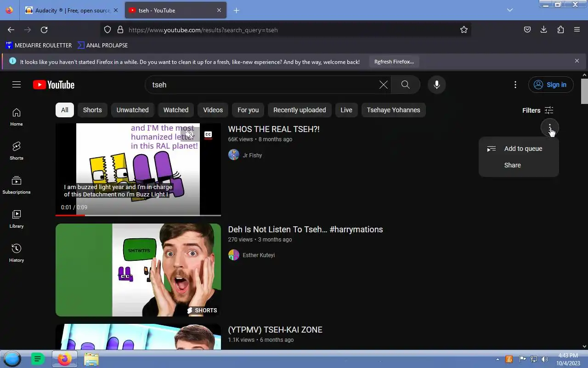588x368 pixels.
Task: Close the Audacity tab
Action: coord(116,10)
